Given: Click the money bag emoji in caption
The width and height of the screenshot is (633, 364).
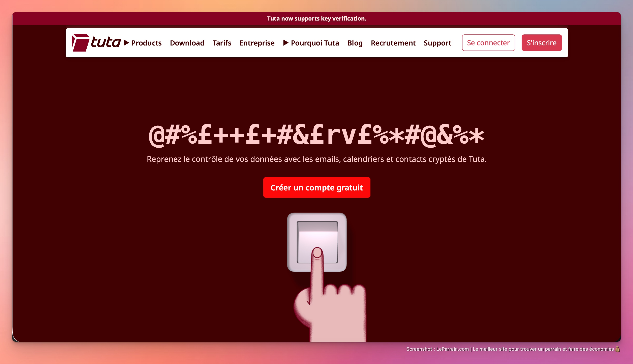Looking at the screenshot, I should (x=617, y=349).
